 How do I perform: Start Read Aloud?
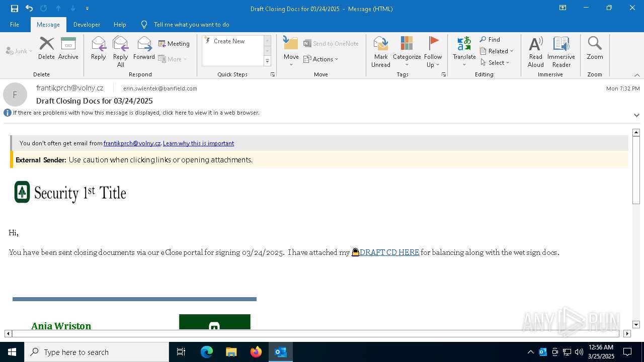pyautogui.click(x=535, y=52)
